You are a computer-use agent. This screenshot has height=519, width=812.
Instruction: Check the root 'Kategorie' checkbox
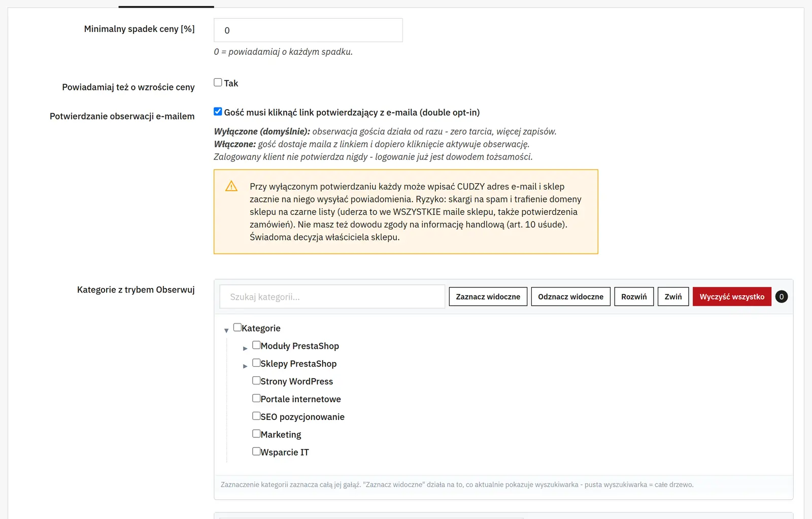tap(237, 327)
